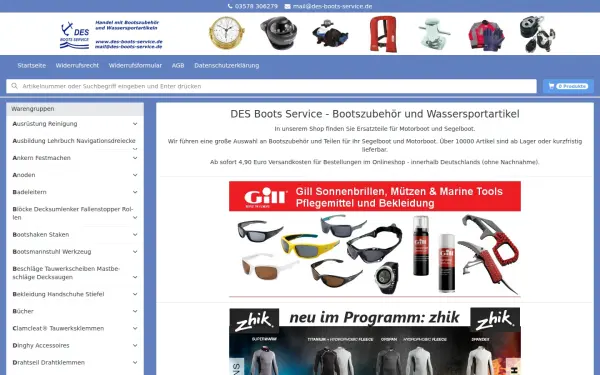The image size is (600, 375).
Task: Open the 0 Produkte cart button
Action: [x=568, y=86]
